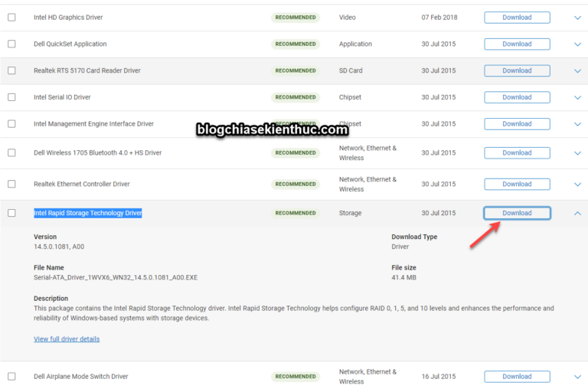
Task: Tick the checkbox for Dell QuickSet Application
Action: click(11, 44)
